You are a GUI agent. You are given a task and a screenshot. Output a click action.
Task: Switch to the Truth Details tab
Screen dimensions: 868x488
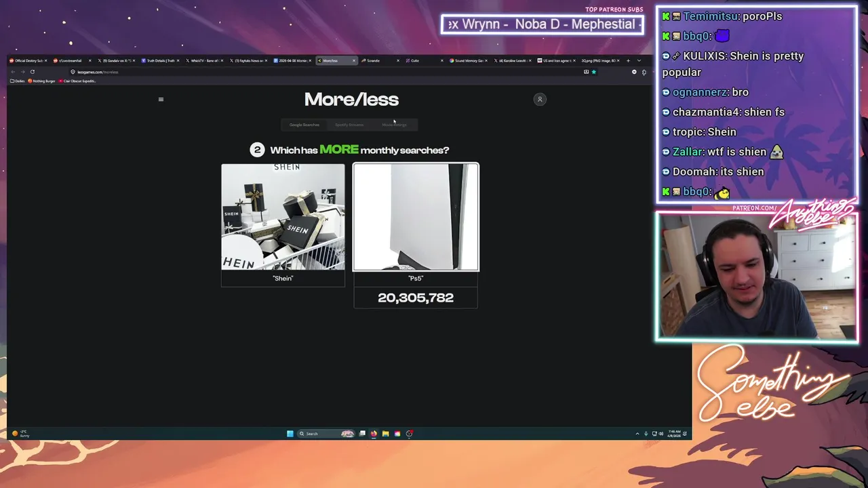tap(159, 61)
